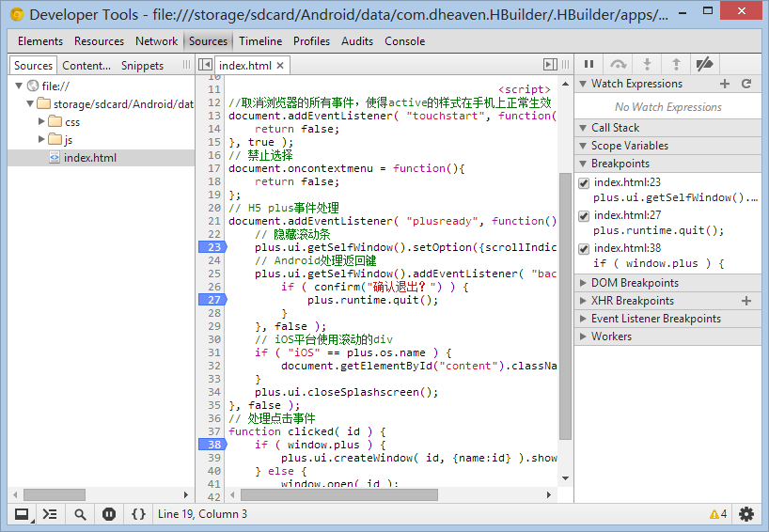769x532 pixels.
Task: Refresh the watch expressions
Action: pyautogui.click(x=746, y=84)
